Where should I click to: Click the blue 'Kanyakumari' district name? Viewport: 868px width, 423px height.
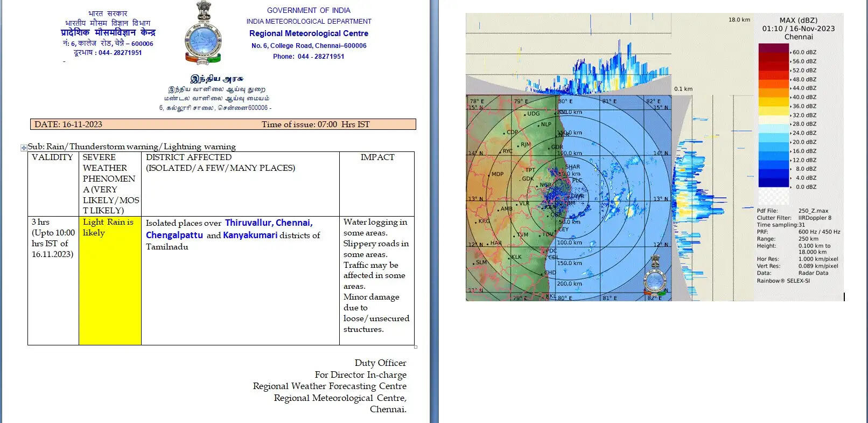coord(250,235)
